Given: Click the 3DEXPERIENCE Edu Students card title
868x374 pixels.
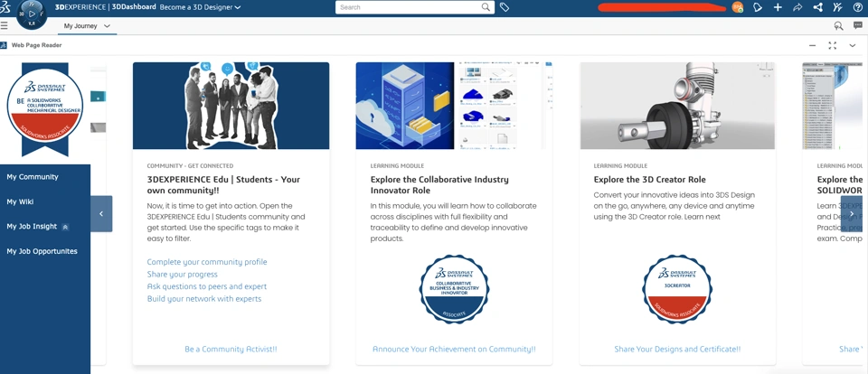Looking at the screenshot, I should click(x=223, y=185).
